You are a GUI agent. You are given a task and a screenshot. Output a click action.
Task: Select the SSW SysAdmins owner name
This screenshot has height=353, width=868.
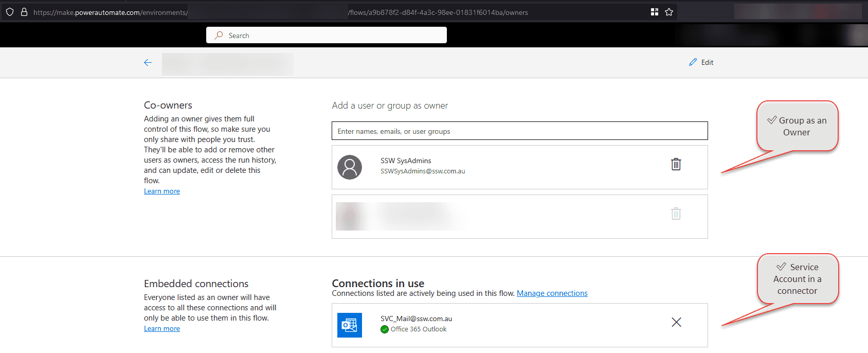pos(406,161)
